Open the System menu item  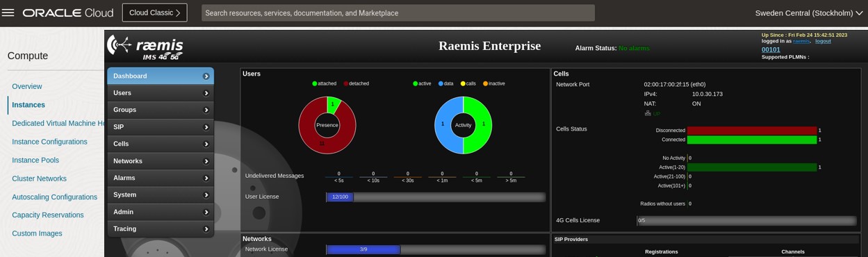pos(161,195)
